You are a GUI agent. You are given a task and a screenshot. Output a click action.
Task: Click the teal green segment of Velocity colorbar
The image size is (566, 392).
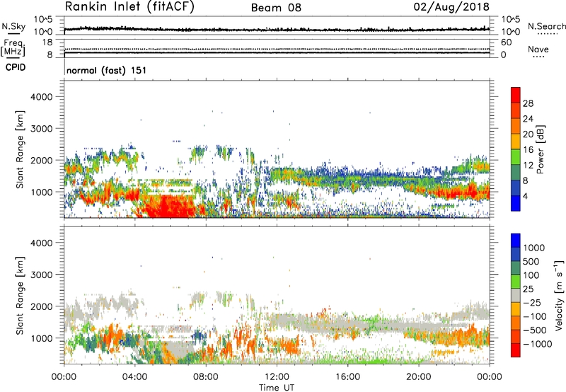[516, 268]
